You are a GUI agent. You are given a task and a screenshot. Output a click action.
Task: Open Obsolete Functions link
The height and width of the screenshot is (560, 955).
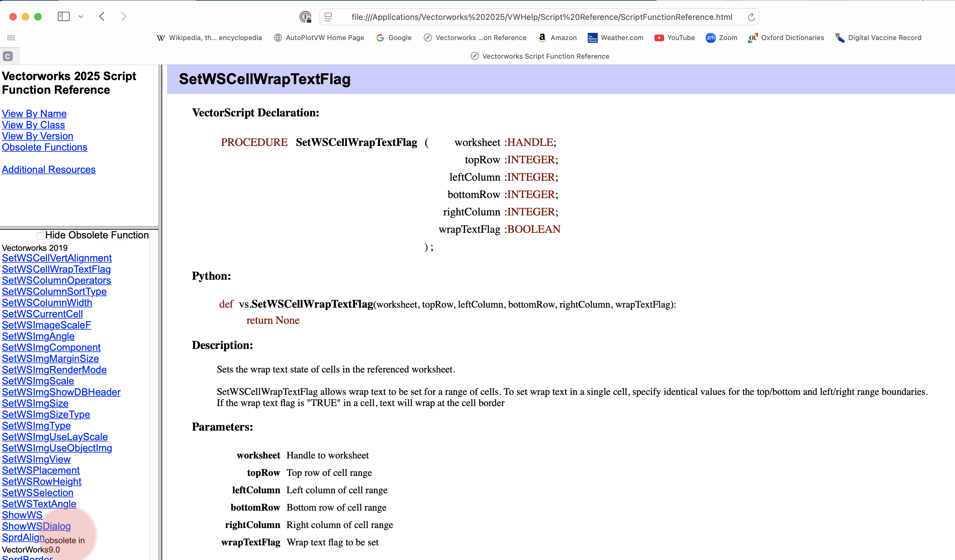[x=44, y=147]
